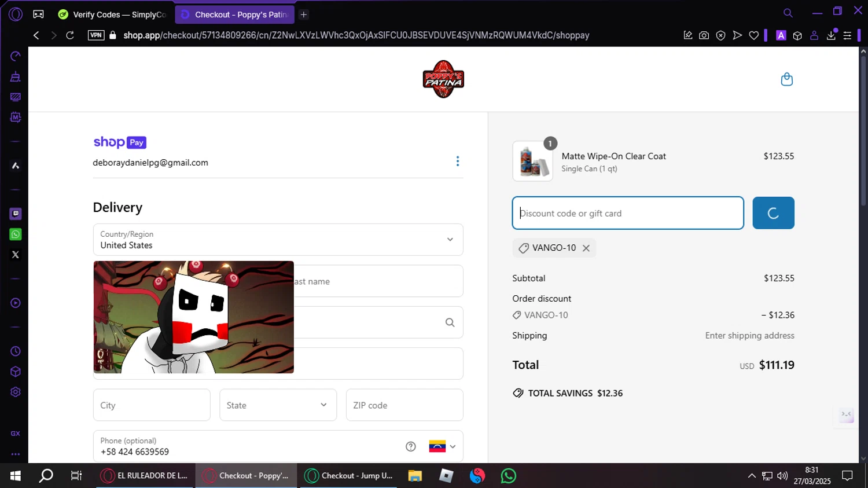Click the VPN badge in address bar
Screen dimensions: 868x488
96,35
